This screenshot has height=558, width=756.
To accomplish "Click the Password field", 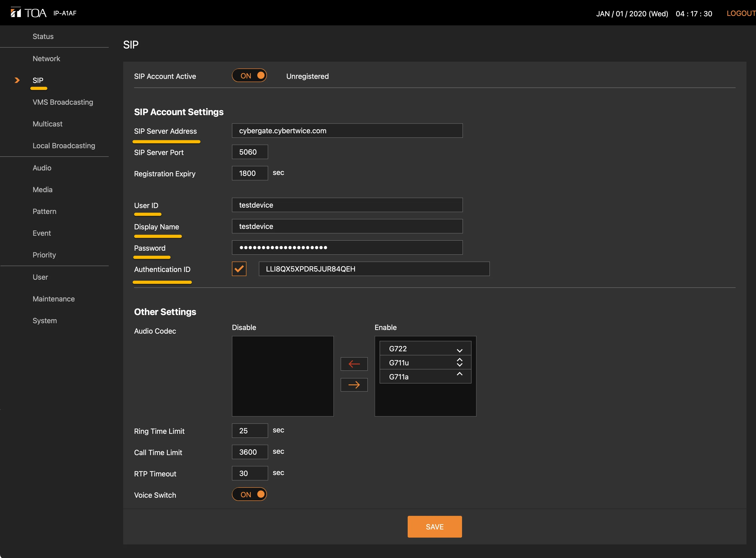I will tap(347, 247).
